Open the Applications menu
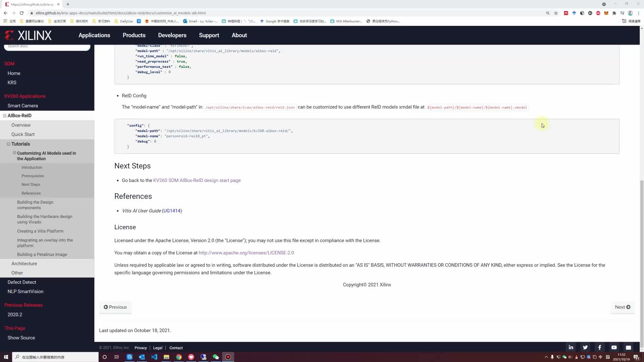This screenshot has height=362, width=644. tap(94, 35)
